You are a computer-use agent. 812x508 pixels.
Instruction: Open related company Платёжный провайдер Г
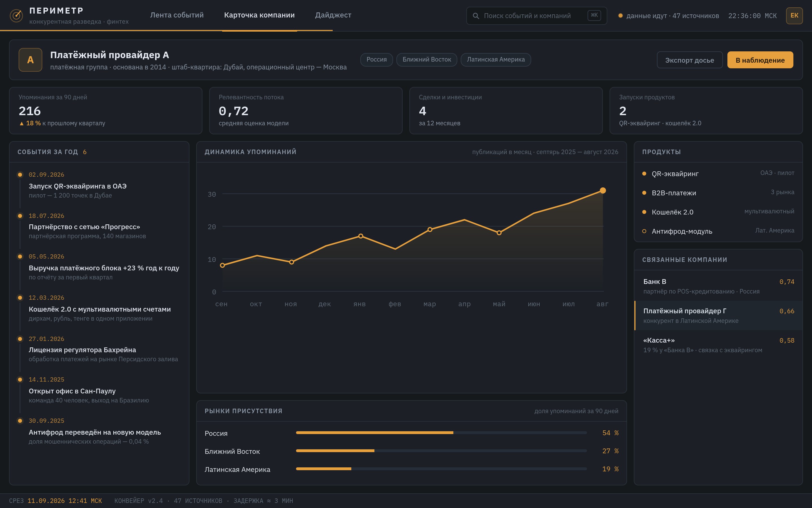pos(718,316)
